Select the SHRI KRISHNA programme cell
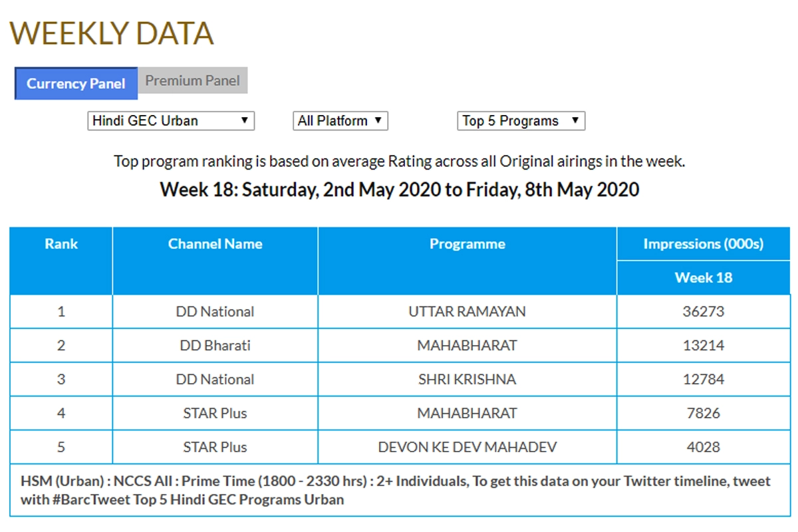The height and width of the screenshot is (532, 798). [x=467, y=380]
